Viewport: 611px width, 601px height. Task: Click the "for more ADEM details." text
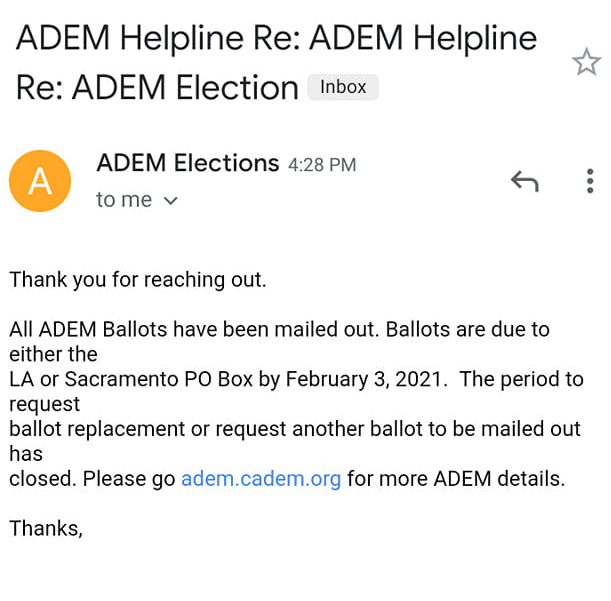click(456, 479)
